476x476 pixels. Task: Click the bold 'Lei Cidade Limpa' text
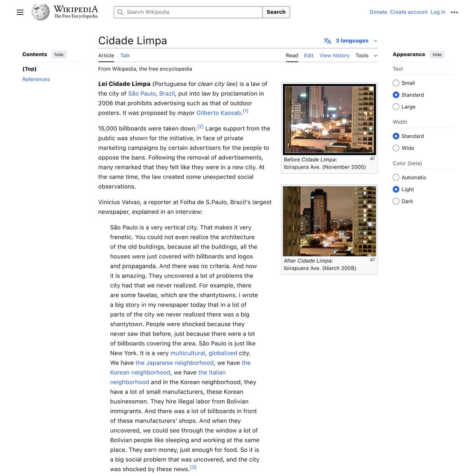click(124, 84)
